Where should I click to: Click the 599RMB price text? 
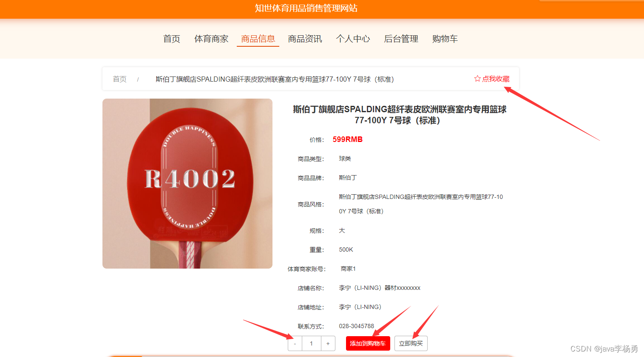pos(347,139)
